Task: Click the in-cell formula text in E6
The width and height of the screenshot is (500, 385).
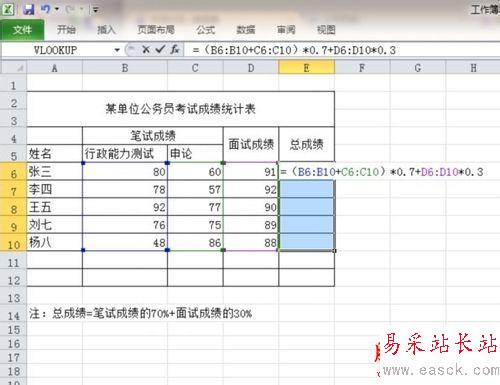Action: click(382, 172)
